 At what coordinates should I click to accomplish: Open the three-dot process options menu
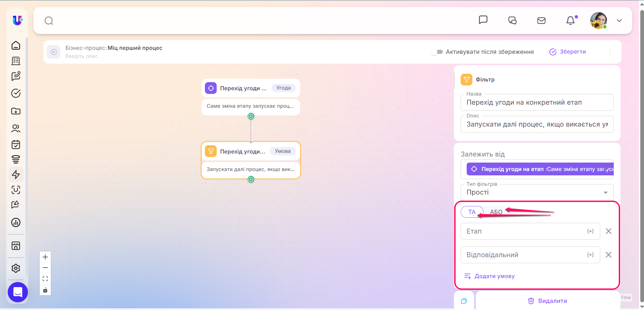tap(610, 52)
